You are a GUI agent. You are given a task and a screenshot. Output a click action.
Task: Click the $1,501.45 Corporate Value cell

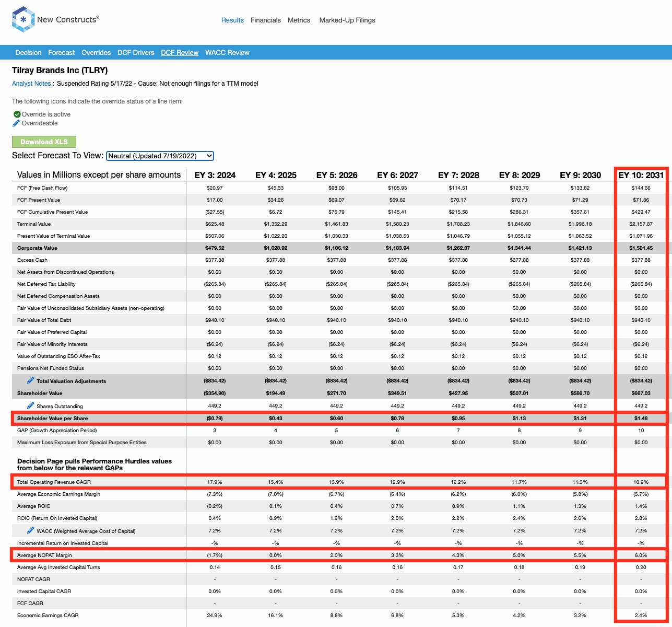point(641,248)
